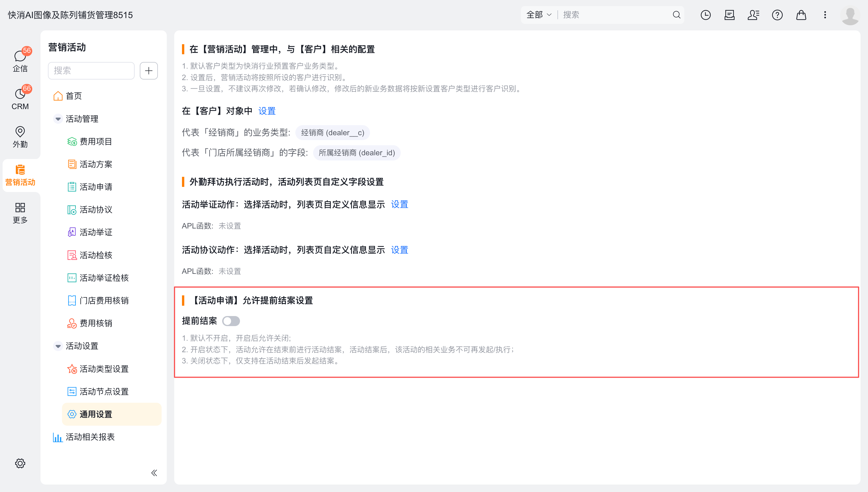This screenshot has height=492, width=868.
Task: Go to 首页 in the sidebar
Action: (x=68, y=96)
